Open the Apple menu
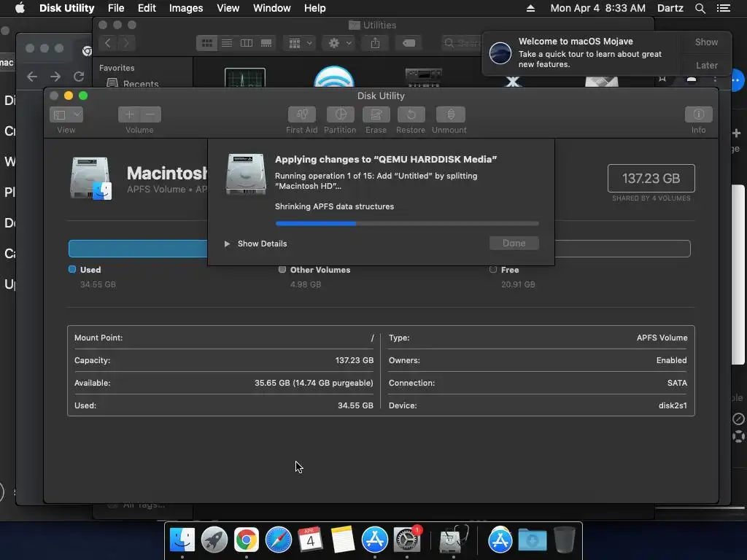This screenshot has height=560, width=747. click(x=20, y=8)
